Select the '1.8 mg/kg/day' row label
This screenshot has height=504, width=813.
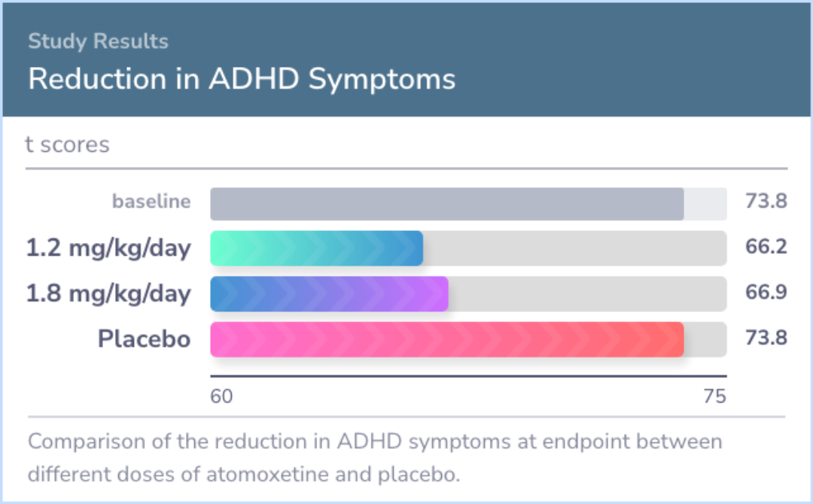109,293
